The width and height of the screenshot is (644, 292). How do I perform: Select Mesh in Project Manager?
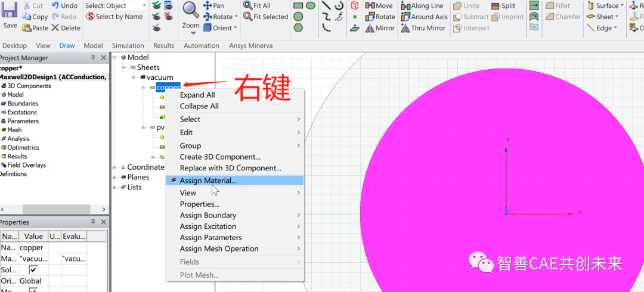pyautogui.click(x=14, y=130)
